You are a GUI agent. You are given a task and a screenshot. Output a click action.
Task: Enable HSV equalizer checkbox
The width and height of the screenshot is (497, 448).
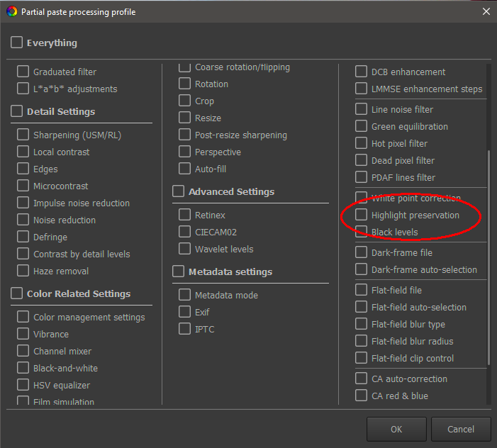23,385
